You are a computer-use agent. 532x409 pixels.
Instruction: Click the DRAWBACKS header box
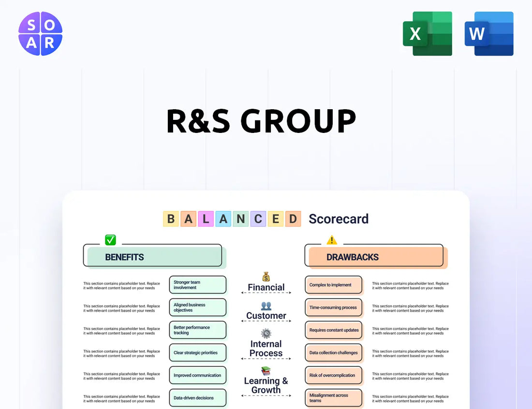[x=376, y=257]
